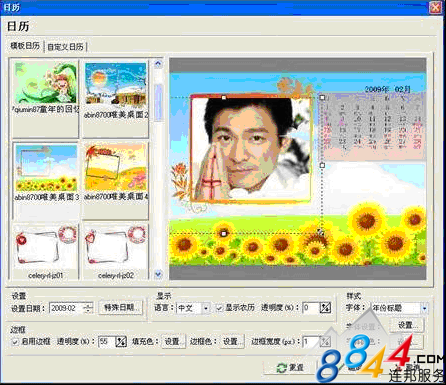Viewport: 446px width, 385px height.
Task: Click the calendar block's lower-left handle
Action: coord(322,165)
